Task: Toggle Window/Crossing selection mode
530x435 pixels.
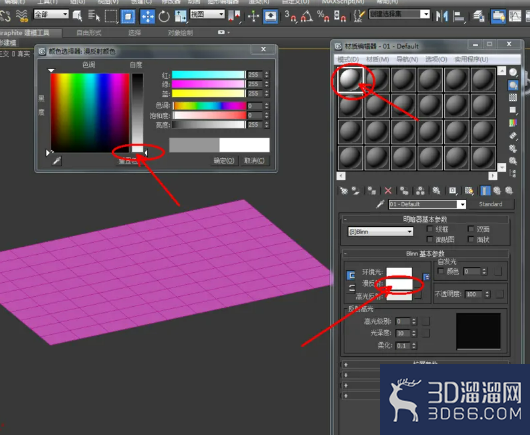Action: tap(128, 16)
